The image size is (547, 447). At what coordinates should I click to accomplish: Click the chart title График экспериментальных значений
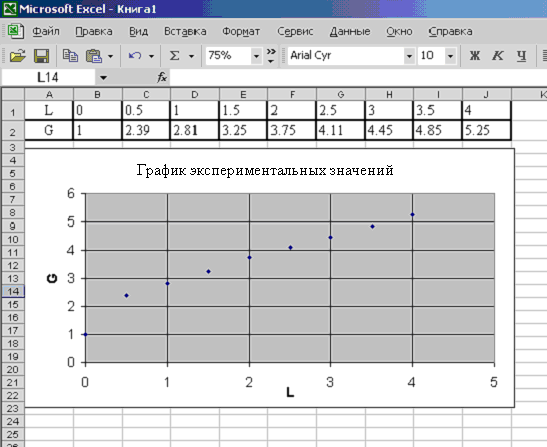click(265, 171)
